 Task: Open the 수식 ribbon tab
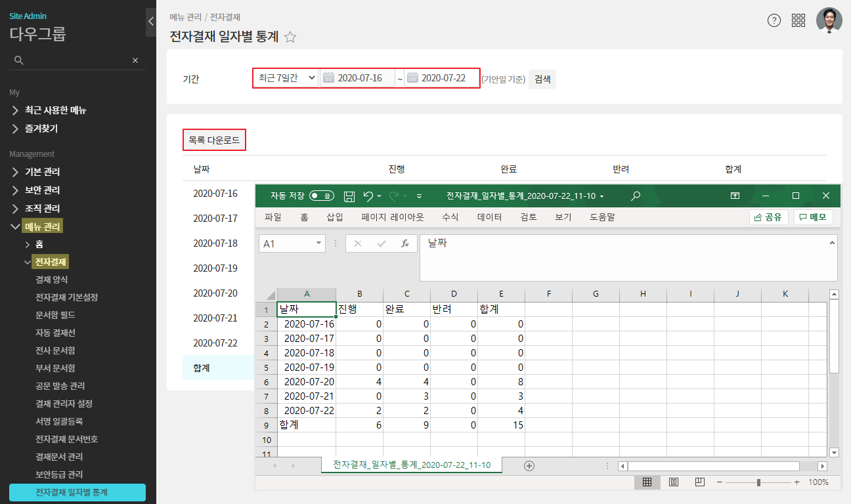(450, 217)
